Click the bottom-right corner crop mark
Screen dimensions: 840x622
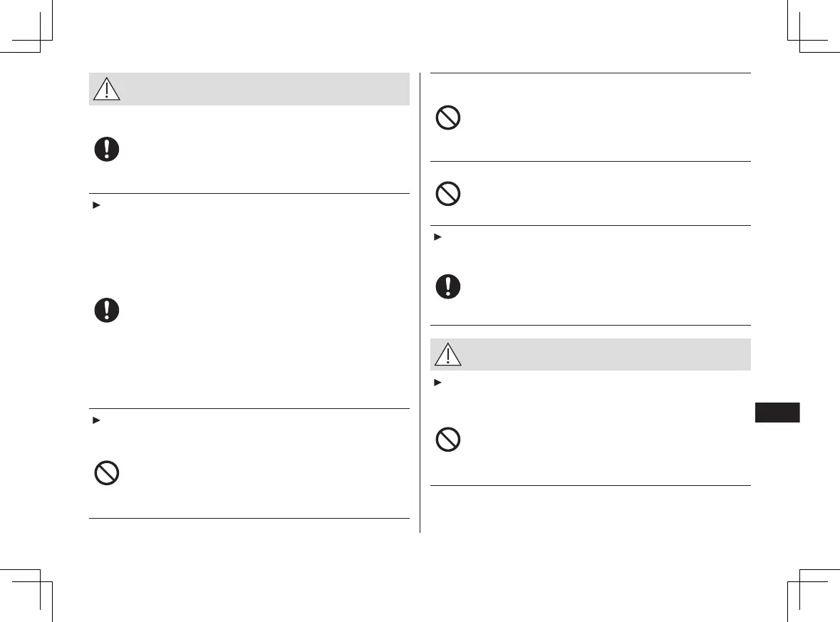click(x=801, y=582)
